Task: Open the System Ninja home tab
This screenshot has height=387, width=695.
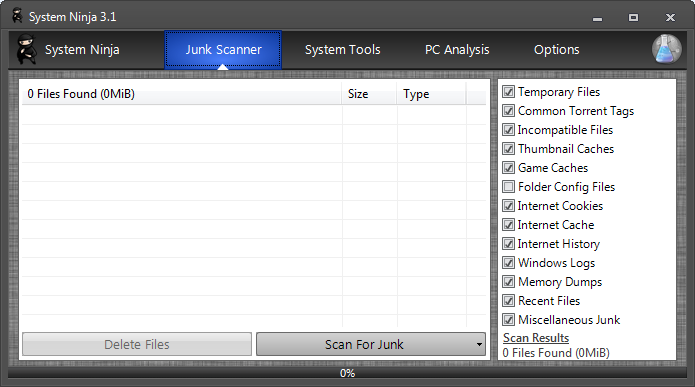Action: [x=68, y=49]
